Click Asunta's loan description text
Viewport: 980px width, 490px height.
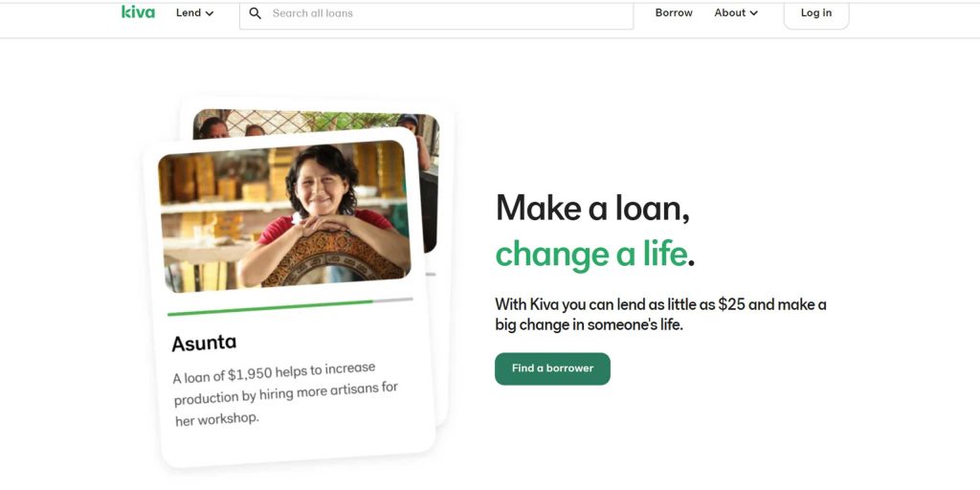[285, 394]
